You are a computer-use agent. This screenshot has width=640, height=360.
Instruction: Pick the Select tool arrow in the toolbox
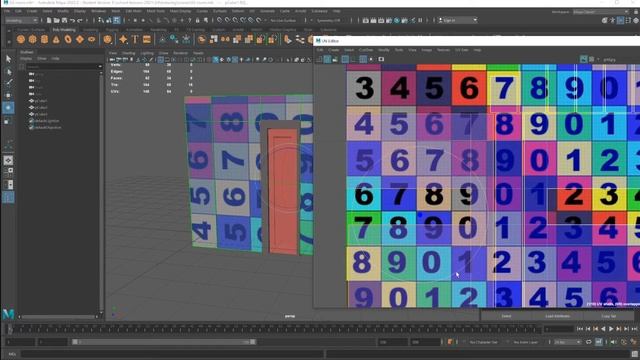click(8, 59)
